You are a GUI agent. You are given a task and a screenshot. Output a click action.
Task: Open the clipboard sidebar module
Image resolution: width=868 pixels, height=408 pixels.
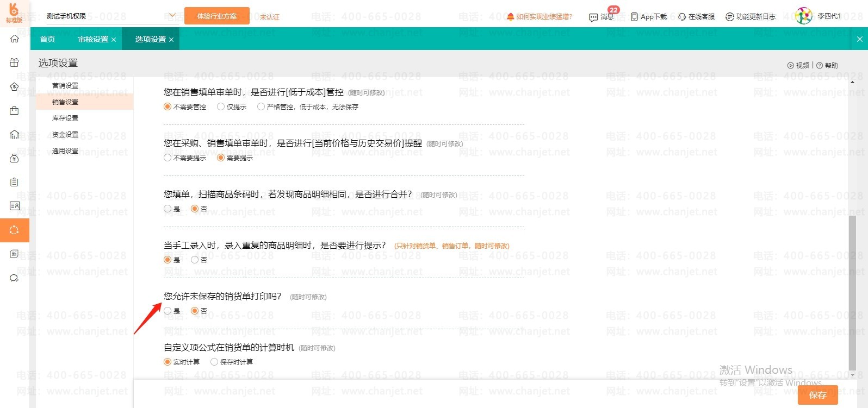click(x=15, y=182)
